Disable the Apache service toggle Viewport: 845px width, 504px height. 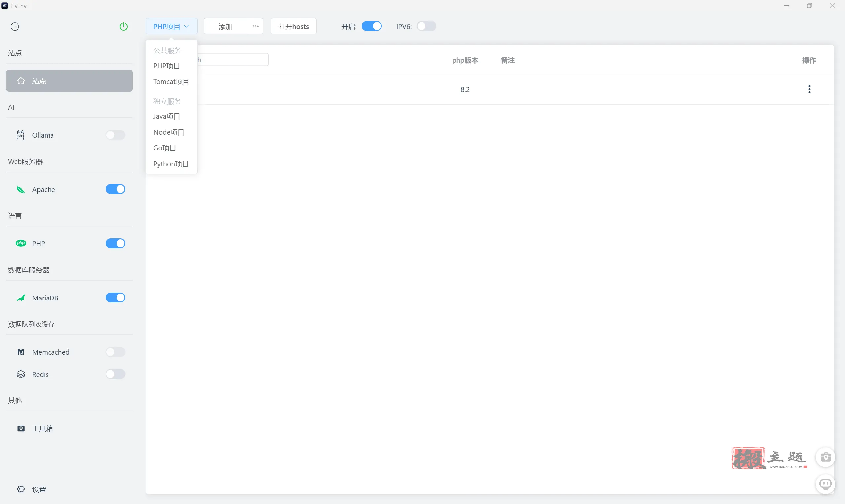116,189
